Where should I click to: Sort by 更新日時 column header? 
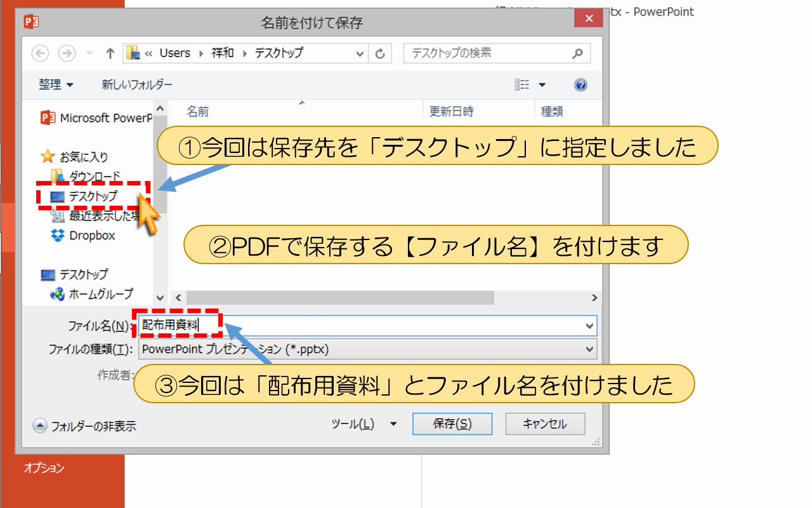451,112
